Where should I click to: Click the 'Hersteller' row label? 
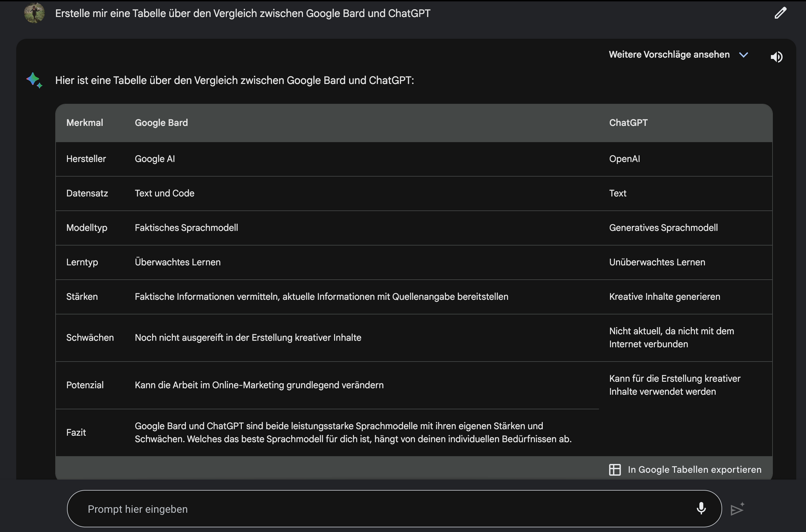86,159
